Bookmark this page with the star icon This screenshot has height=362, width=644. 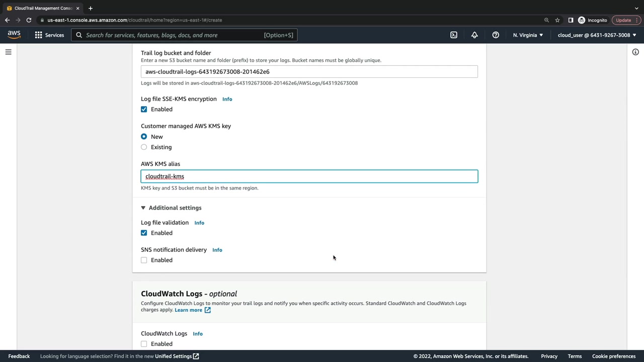(x=557, y=20)
